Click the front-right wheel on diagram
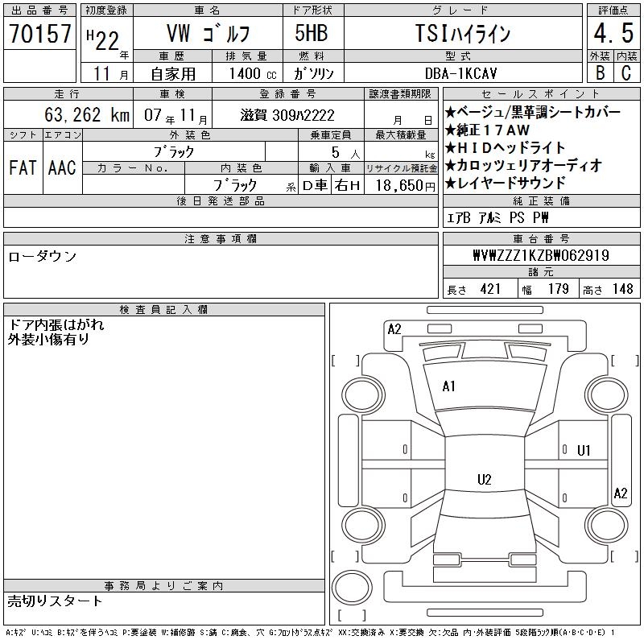Image resolution: width=644 pixels, height=644 pixels. coord(607,395)
